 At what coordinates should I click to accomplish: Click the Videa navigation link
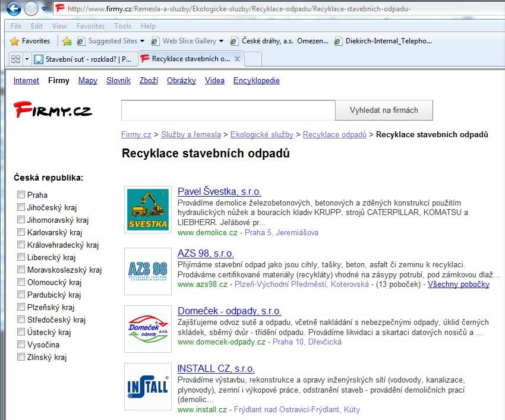(214, 81)
